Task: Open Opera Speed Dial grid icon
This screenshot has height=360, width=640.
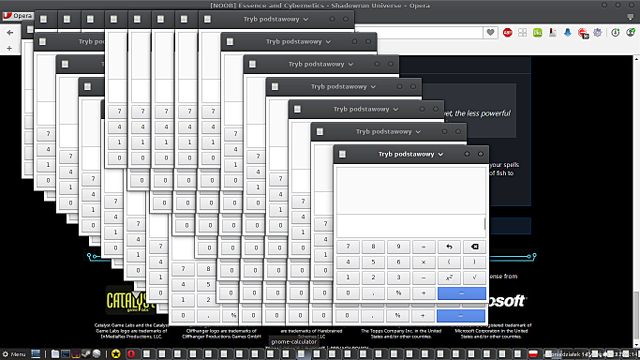Action: pos(522,33)
